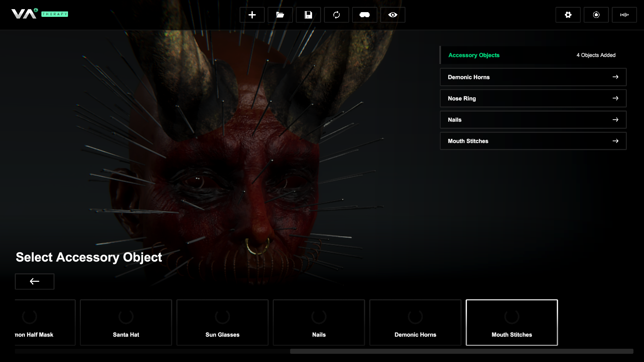Expand the Nose Ring list entry arrow
Screen dimensions: 644x362
[x=615, y=98]
